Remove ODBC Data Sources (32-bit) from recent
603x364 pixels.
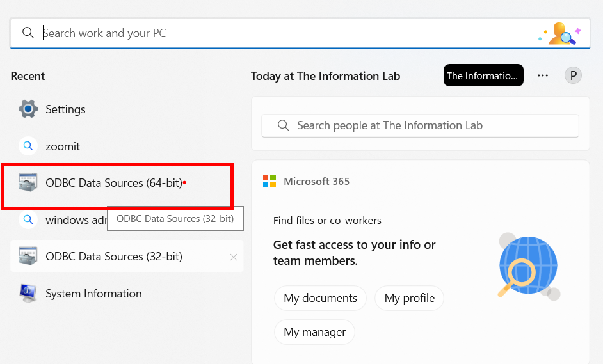click(234, 257)
